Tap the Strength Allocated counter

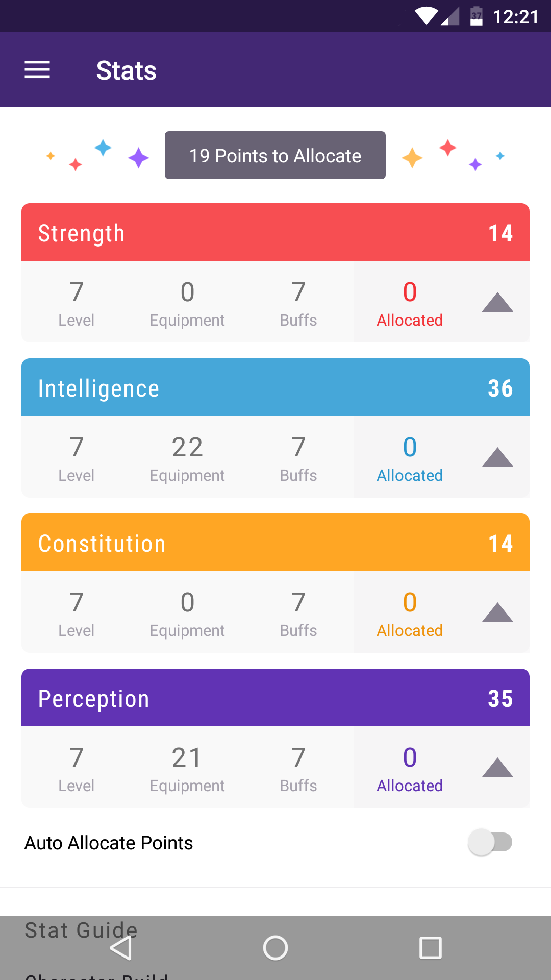click(x=410, y=302)
